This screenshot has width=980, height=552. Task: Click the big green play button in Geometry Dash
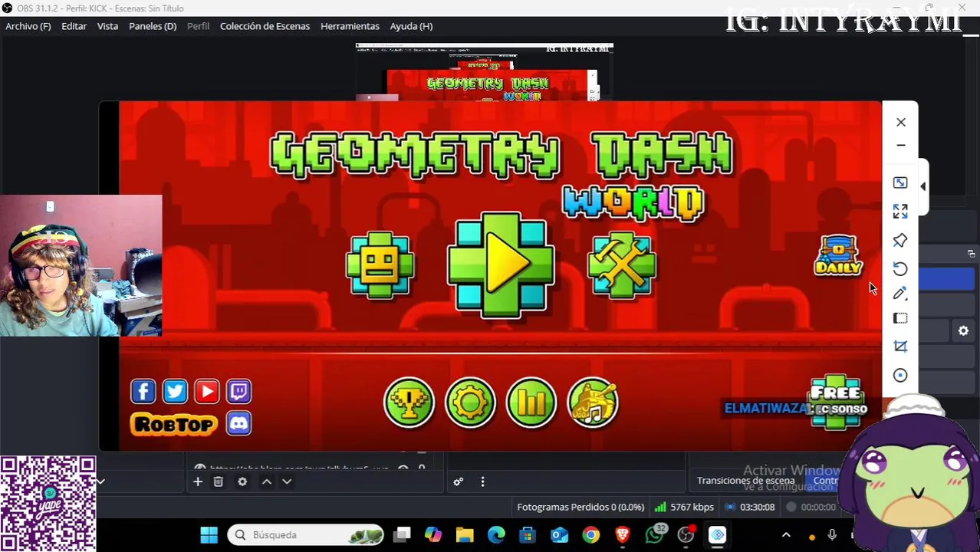point(501,264)
